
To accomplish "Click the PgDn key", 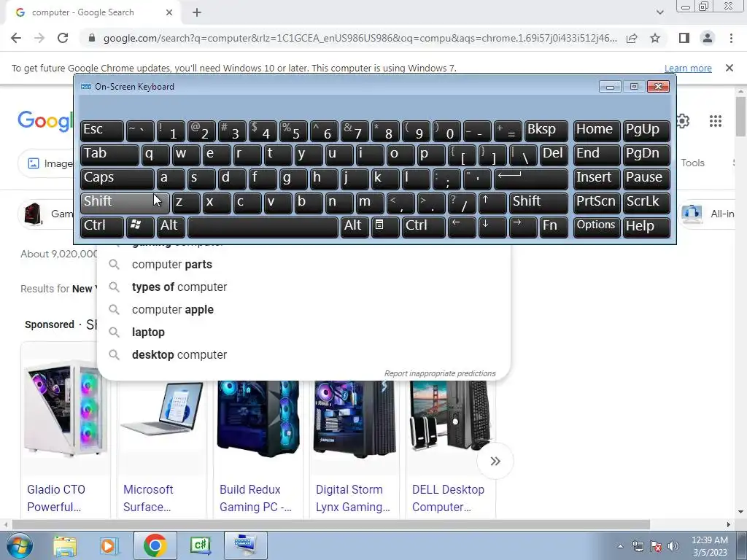I will [646, 155].
